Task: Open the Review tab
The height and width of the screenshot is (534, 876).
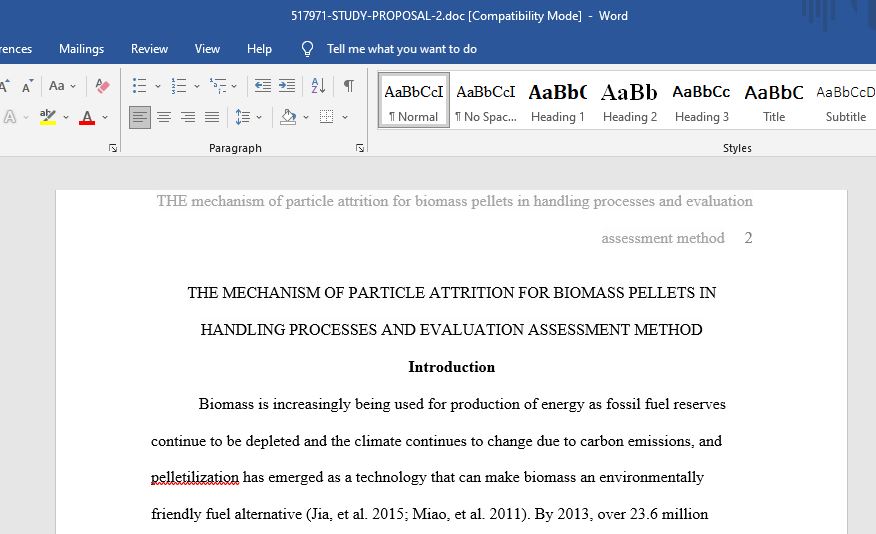Action: click(149, 49)
